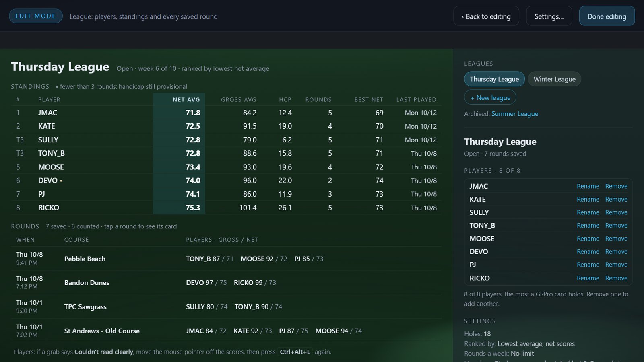Click the BEST NET column header
The image size is (644, 362).
[x=369, y=99]
